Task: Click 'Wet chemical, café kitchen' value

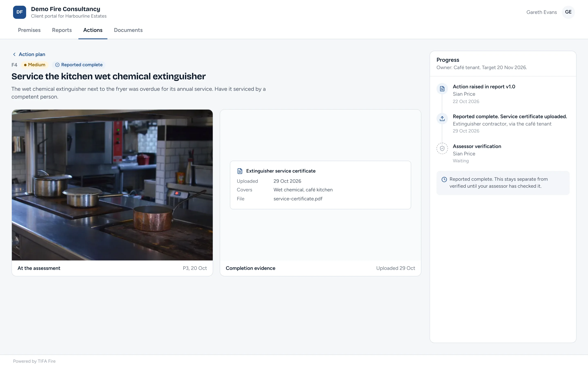Action: 303,190
